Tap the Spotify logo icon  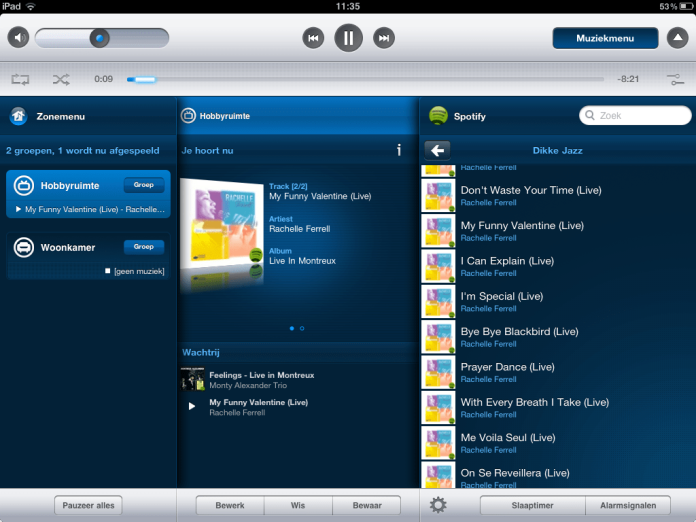(x=438, y=116)
